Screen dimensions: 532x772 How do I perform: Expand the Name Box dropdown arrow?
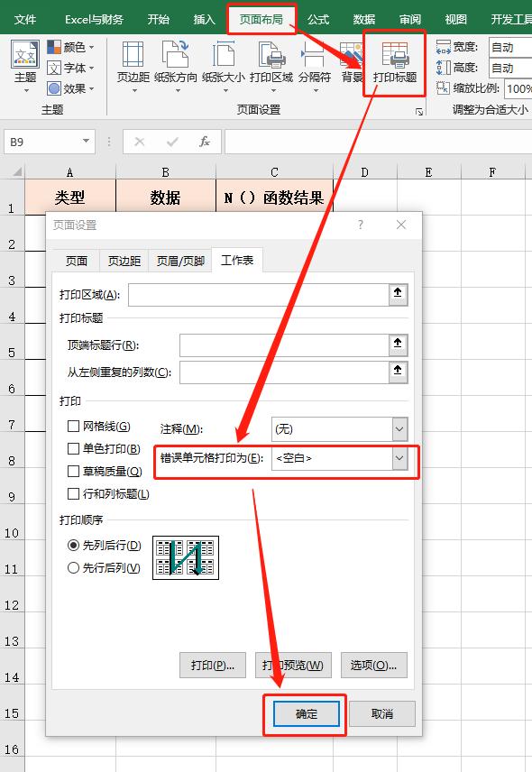[x=87, y=142]
